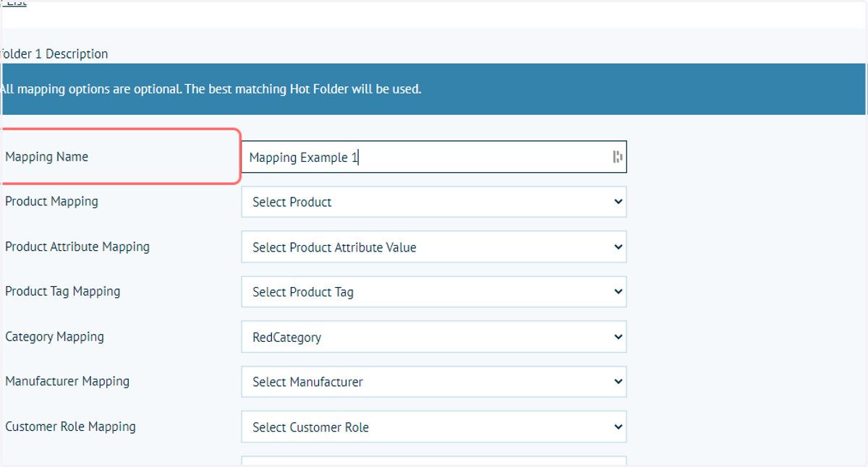Click the chevron arrow on Select Manufacturer dropdown
Screen dimensions: 868x467
[618, 382]
